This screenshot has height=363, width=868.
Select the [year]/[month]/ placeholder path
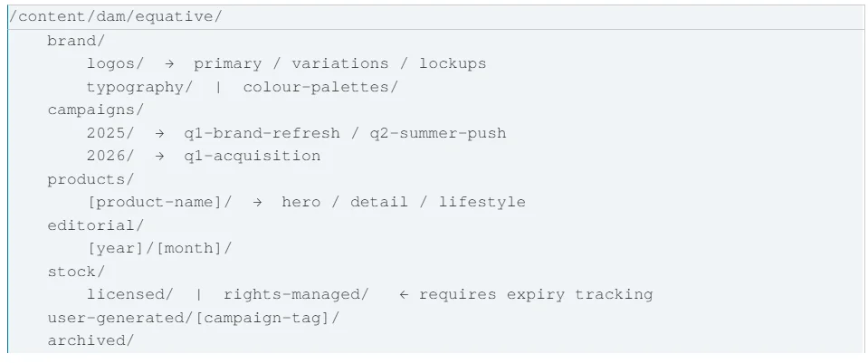pyautogui.click(x=159, y=248)
